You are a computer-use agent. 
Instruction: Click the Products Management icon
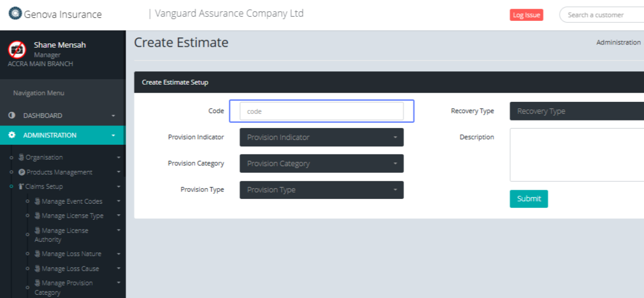pyautogui.click(x=22, y=173)
